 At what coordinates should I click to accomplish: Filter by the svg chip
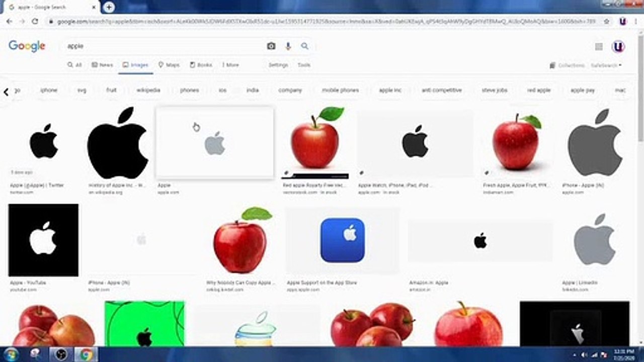coord(82,90)
